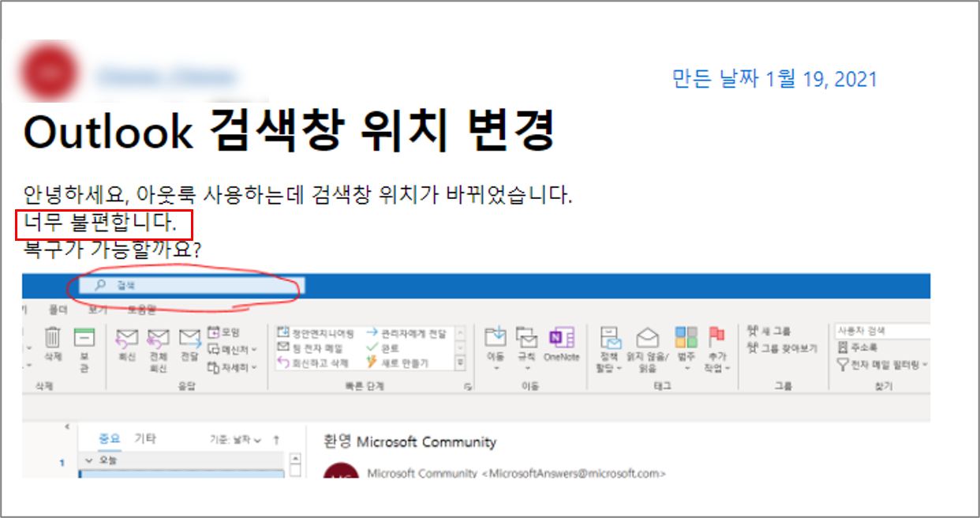The height and width of the screenshot is (518, 980).
Task: Click the 모임 meeting reply button
Action: (224, 332)
